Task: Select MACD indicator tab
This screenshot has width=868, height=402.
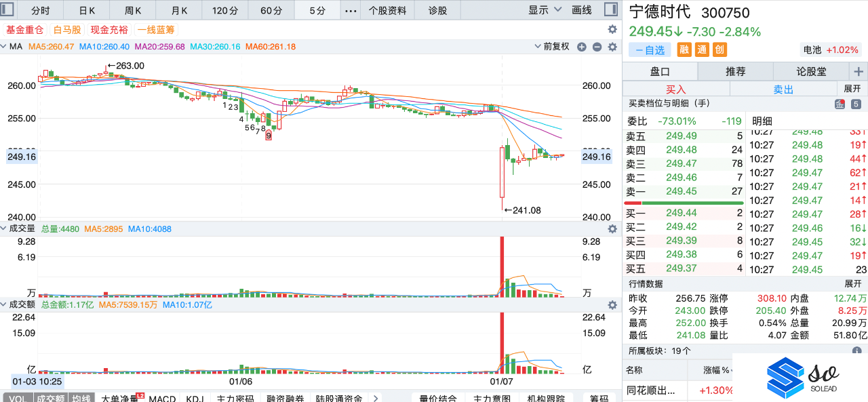Action: point(163,399)
